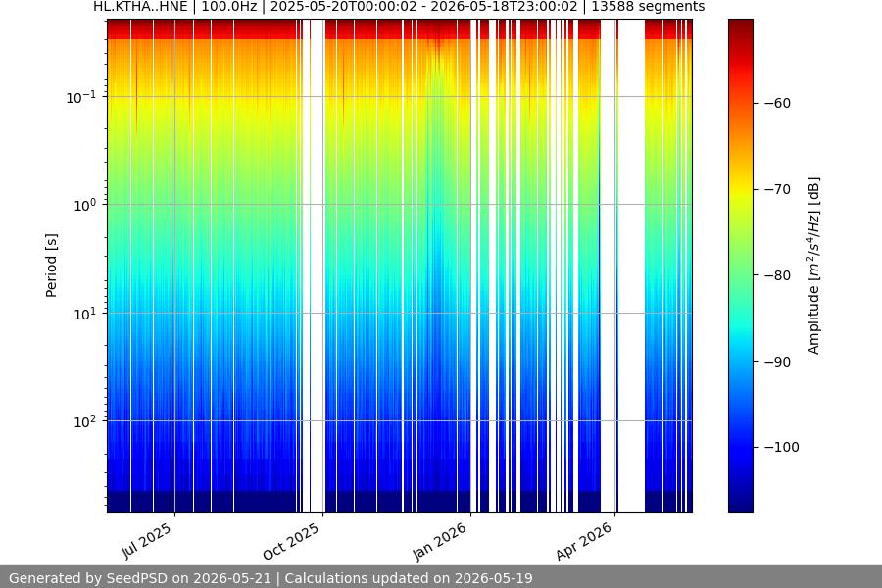Select the 'Jan 2026' x-axis label
Viewport: 882px width, 588px height.
tap(440, 541)
